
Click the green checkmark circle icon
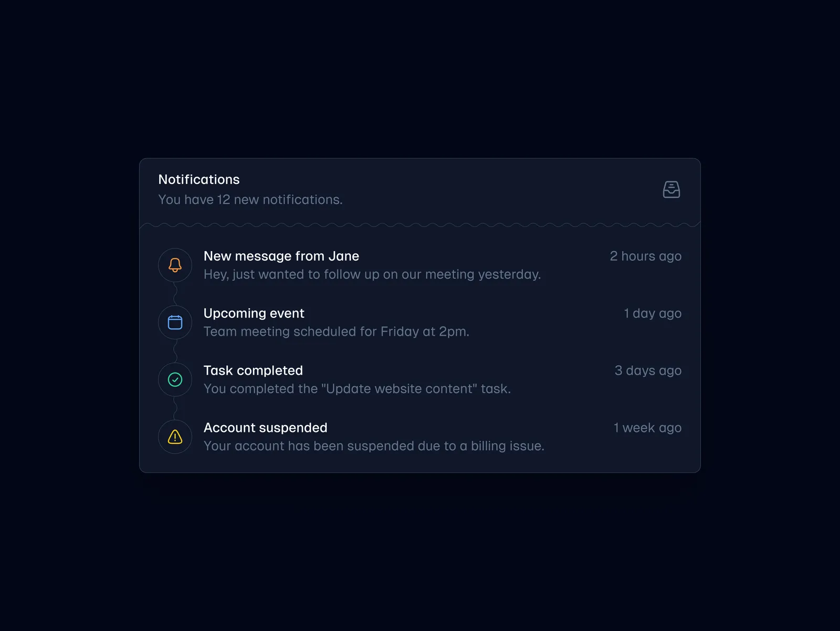pyautogui.click(x=175, y=379)
